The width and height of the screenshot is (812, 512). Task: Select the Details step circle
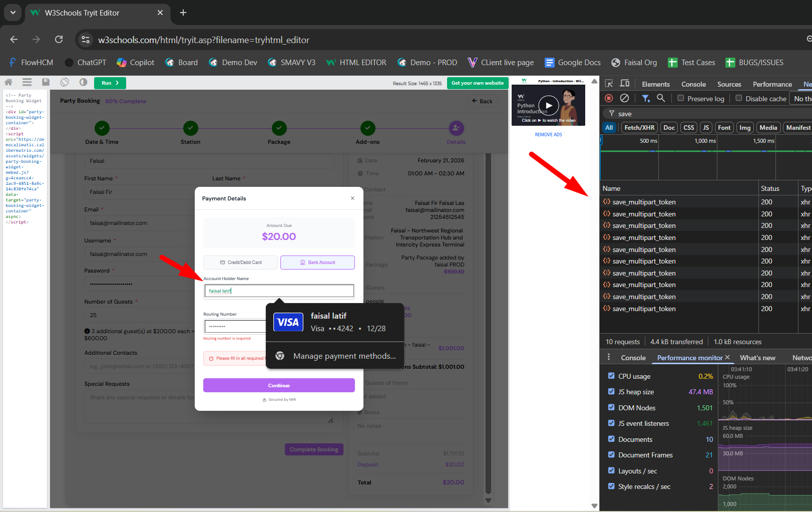coord(457,128)
